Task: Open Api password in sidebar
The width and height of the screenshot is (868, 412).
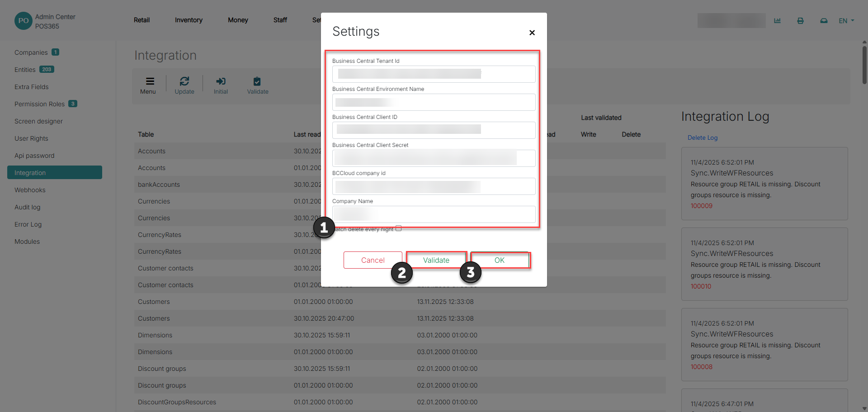Action: point(34,156)
